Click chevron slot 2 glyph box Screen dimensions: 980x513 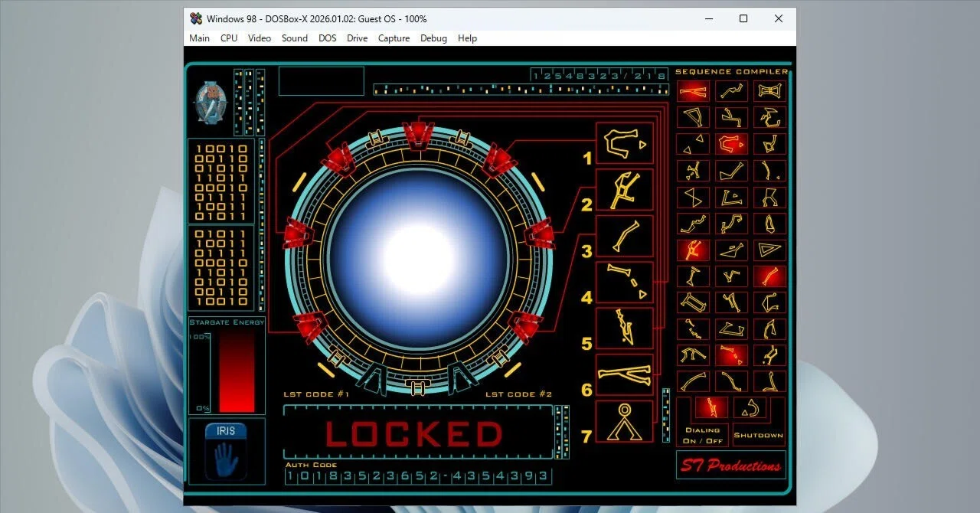[625, 190]
